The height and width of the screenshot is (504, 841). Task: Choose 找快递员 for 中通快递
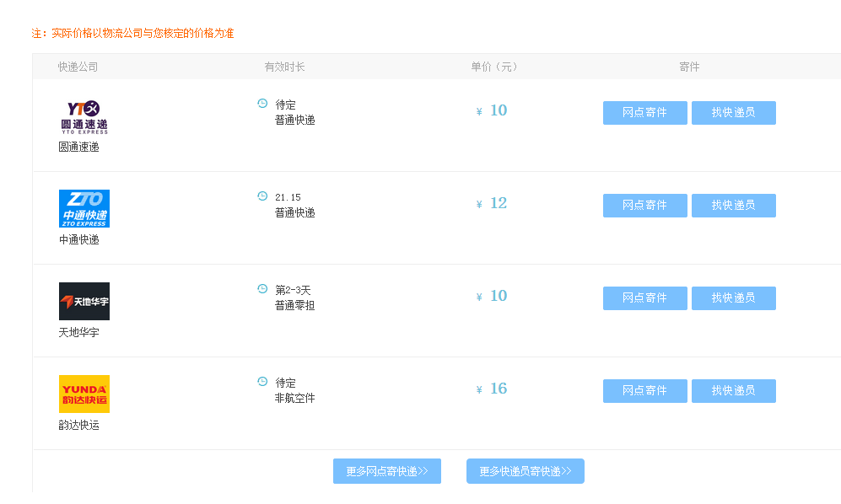733,206
